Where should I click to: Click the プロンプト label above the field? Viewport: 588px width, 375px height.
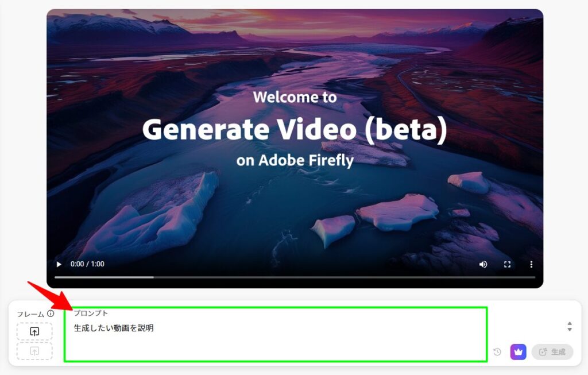[91, 313]
